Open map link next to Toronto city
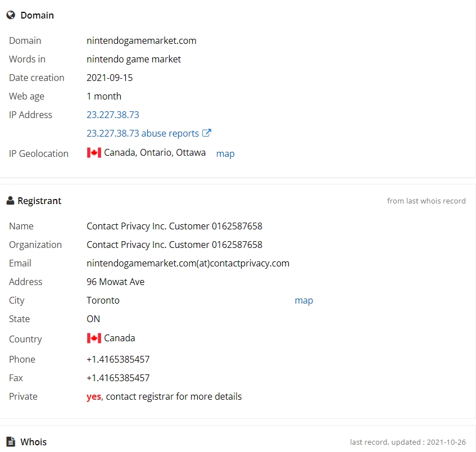 coord(304,300)
